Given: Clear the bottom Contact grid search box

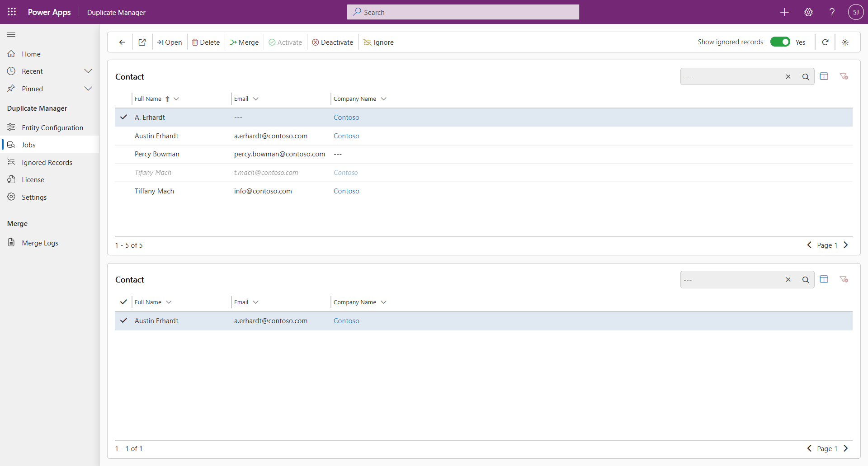Looking at the screenshot, I should [x=788, y=280].
